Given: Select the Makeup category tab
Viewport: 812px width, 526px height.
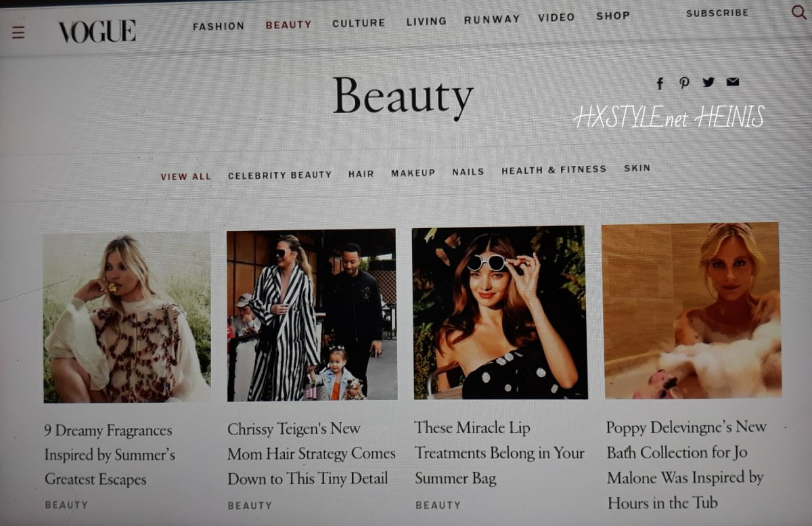Looking at the screenshot, I should 413,173.
